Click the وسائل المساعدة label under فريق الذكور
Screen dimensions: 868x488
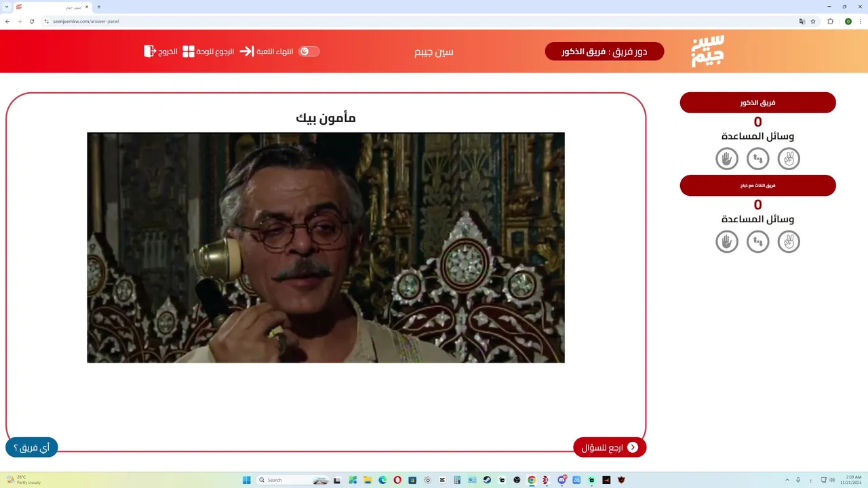[757, 136]
